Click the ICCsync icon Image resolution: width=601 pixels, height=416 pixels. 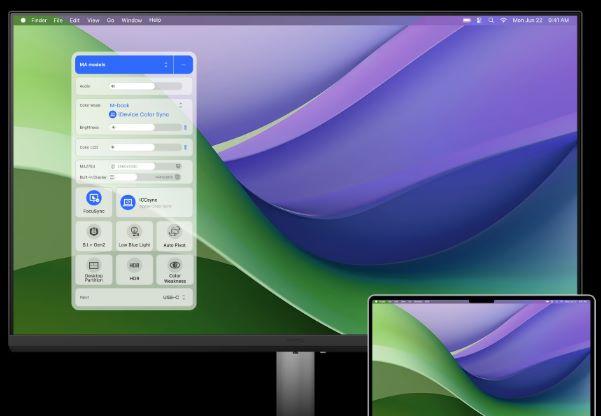pyautogui.click(x=127, y=202)
